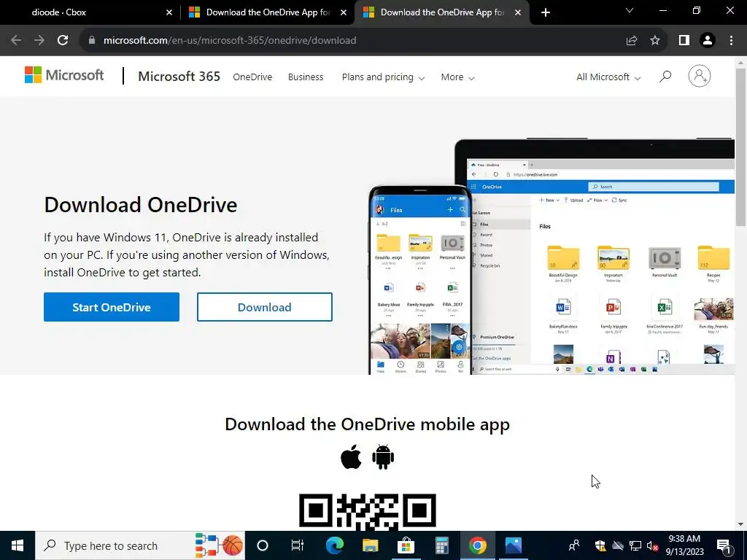Image resolution: width=747 pixels, height=560 pixels.
Task: Open Microsoft Store from the taskbar
Action: pyautogui.click(x=406, y=545)
